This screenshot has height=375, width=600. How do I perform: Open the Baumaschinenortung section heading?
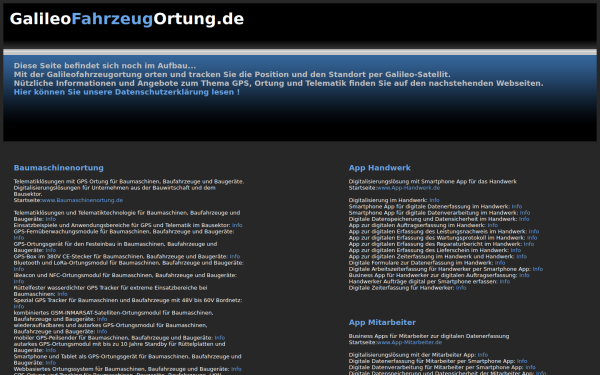point(59,168)
